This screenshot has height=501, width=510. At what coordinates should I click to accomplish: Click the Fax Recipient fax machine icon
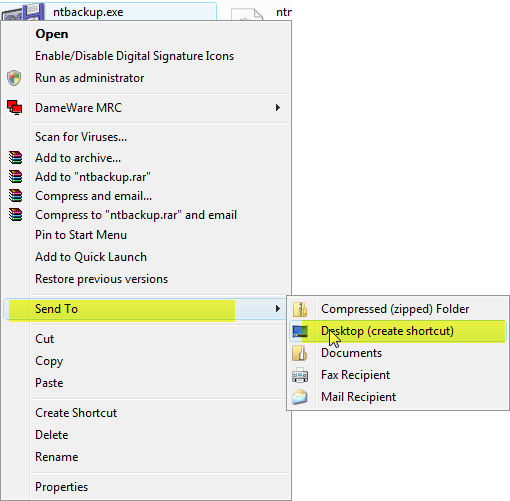coord(300,375)
